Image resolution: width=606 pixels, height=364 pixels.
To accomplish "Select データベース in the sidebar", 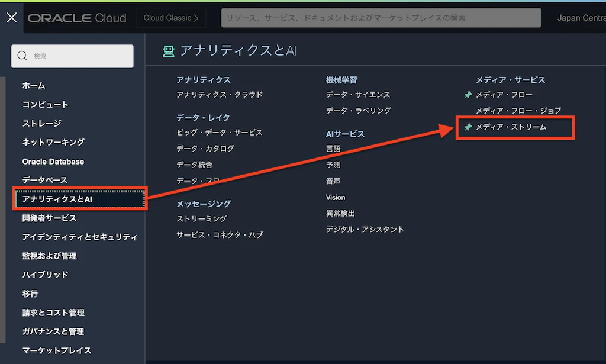I will [45, 180].
